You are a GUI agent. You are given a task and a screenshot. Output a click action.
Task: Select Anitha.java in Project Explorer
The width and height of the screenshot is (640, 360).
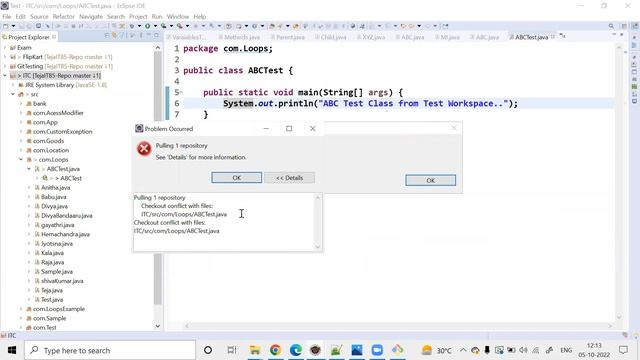[56, 188]
